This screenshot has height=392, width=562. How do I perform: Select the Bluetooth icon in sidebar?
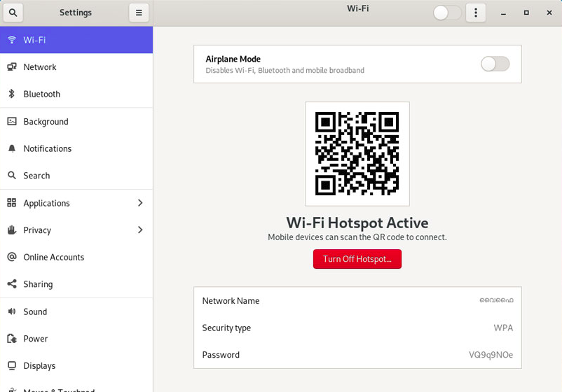11,94
